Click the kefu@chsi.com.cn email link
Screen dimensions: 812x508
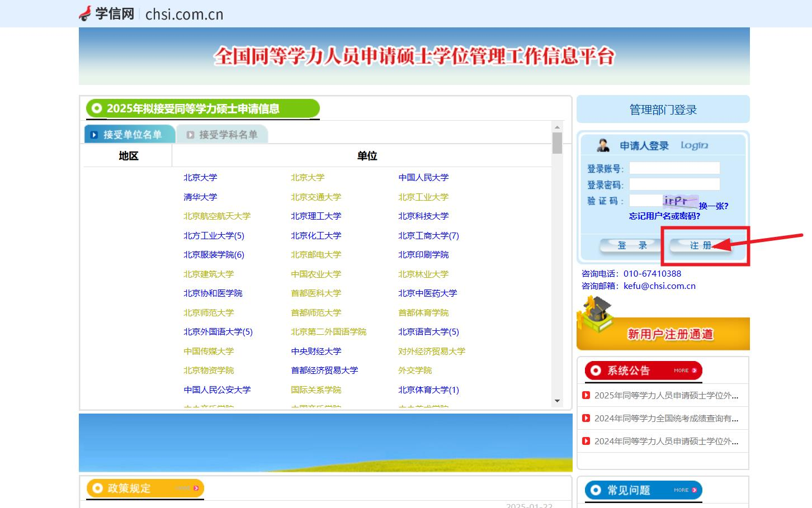tap(660, 286)
